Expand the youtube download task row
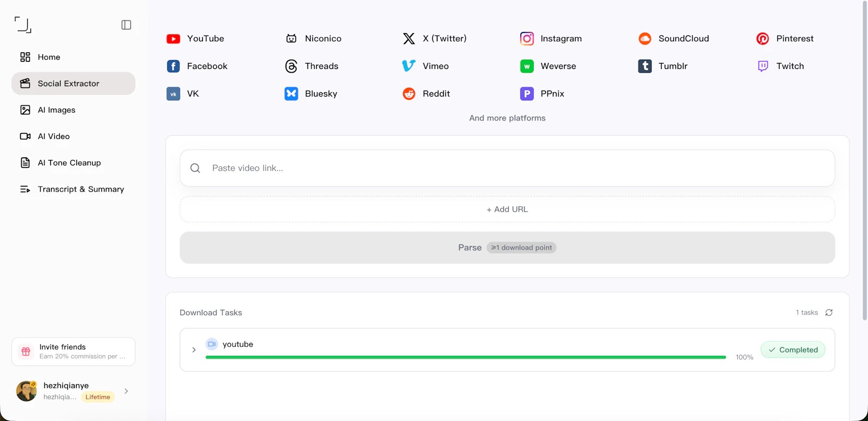Viewport: 868px width, 421px height. point(194,350)
